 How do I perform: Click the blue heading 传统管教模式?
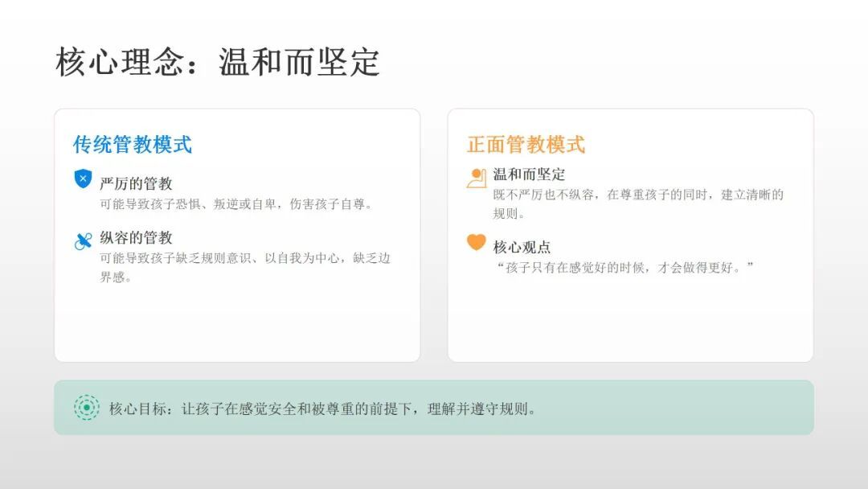[133, 145]
